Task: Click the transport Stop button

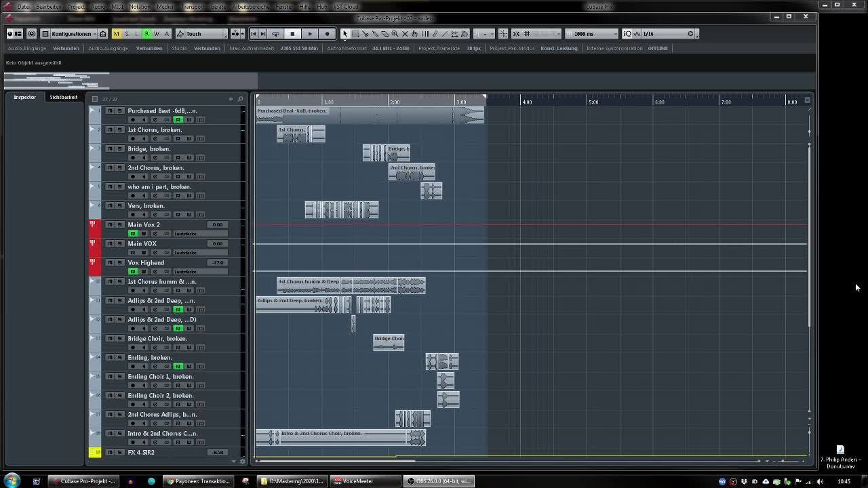Action: click(x=292, y=34)
